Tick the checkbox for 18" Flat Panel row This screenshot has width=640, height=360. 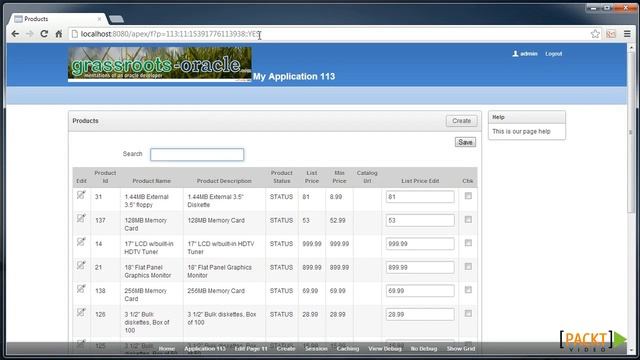[468, 267]
